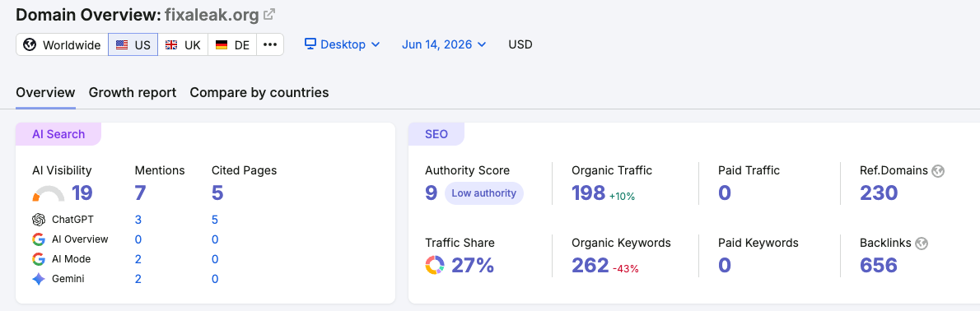Viewport: 980px width, 311px height.
Task: Click the Google AI Overview icon
Action: coord(39,239)
